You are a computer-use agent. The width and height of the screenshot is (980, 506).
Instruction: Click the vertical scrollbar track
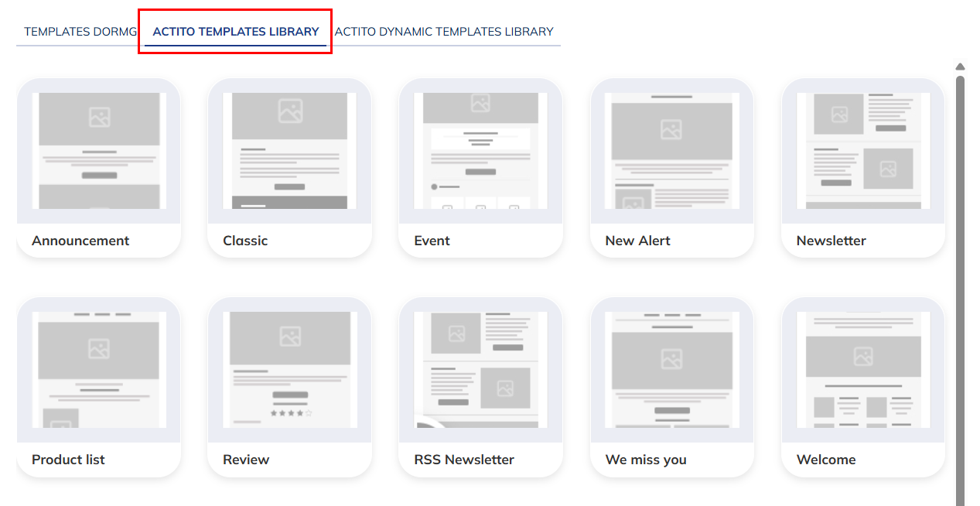pyautogui.click(x=960, y=309)
